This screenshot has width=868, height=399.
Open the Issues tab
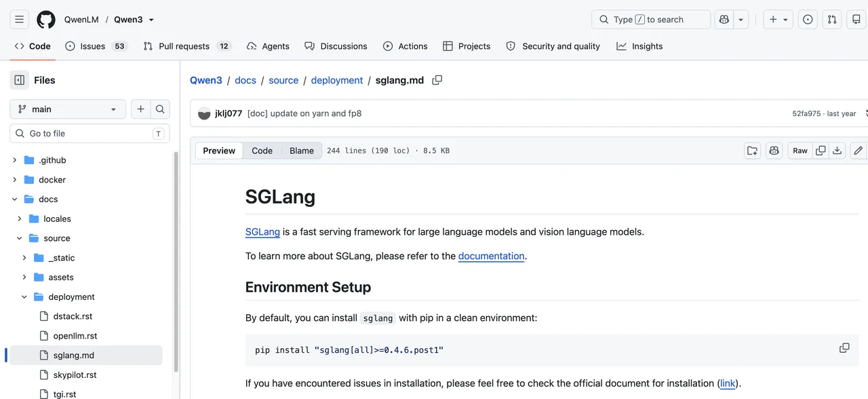click(x=96, y=46)
